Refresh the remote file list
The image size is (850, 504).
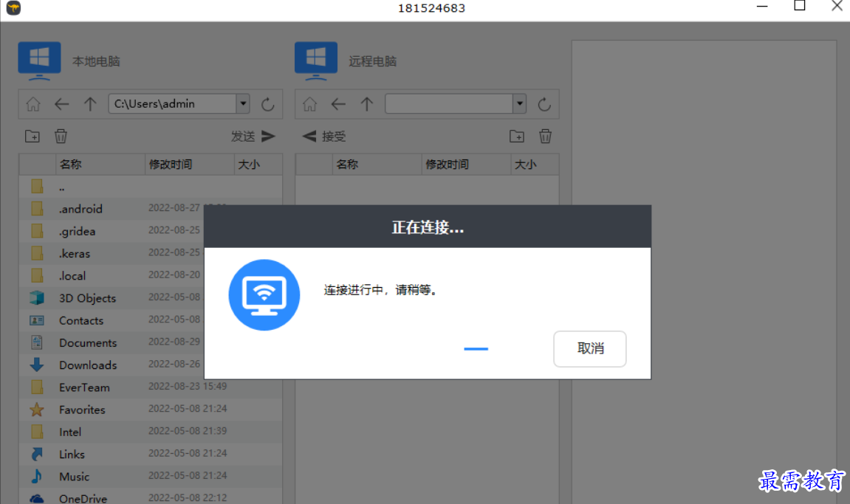[x=544, y=104]
